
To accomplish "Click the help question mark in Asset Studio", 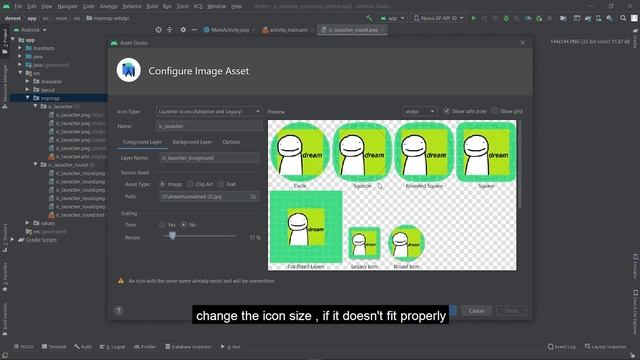I will [118, 310].
